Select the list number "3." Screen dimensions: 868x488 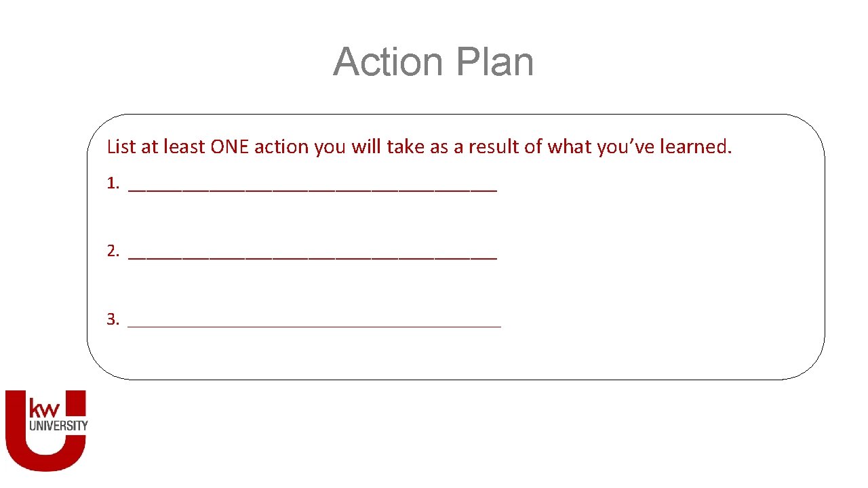pyautogui.click(x=113, y=319)
